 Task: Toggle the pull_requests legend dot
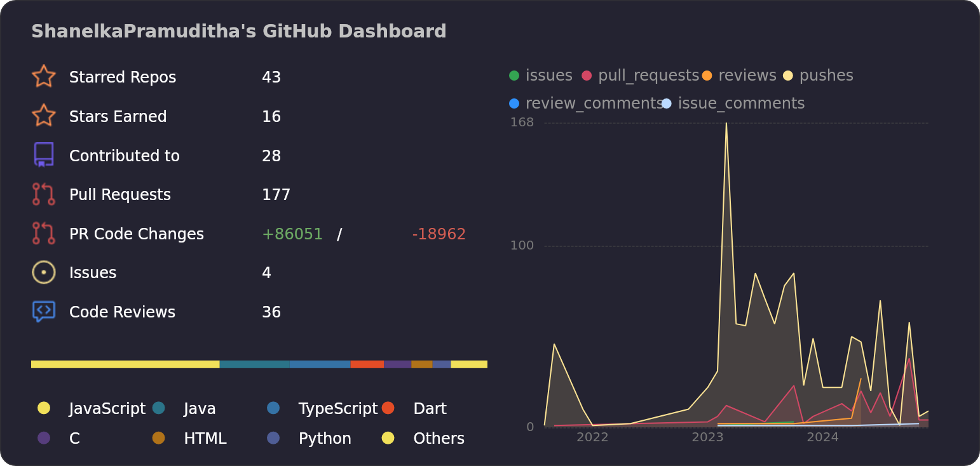tap(587, 76)
